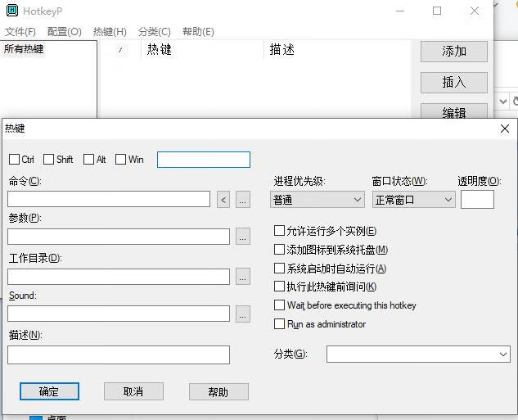Click the 编辑 button in HotkeyP window
The width and height of the screenshot is (518, 420).
point(454,111)
